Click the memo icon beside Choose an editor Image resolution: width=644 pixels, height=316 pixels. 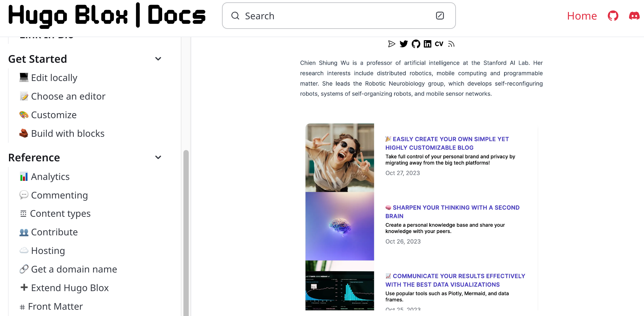click(x=24, y=96)
